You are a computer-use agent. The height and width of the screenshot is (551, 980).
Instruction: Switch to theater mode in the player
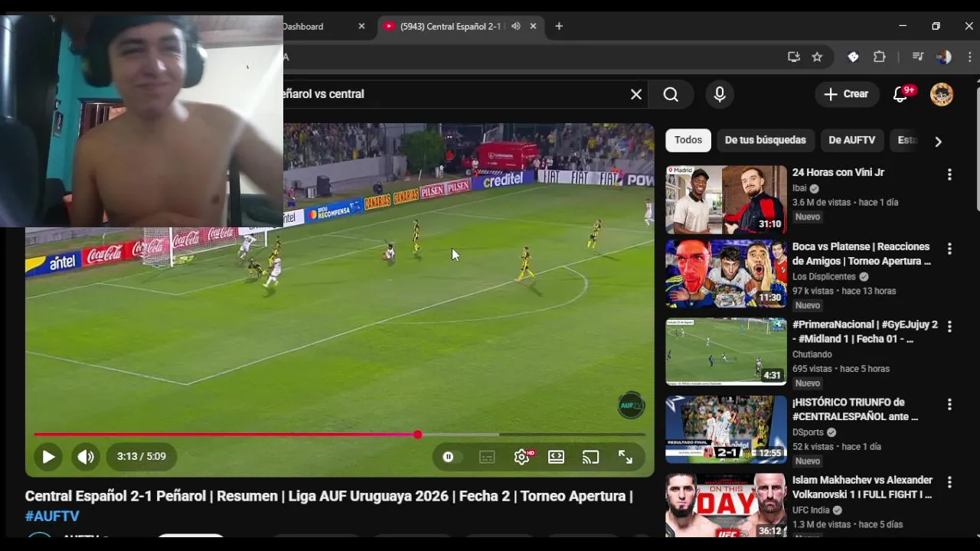(557, 457)
